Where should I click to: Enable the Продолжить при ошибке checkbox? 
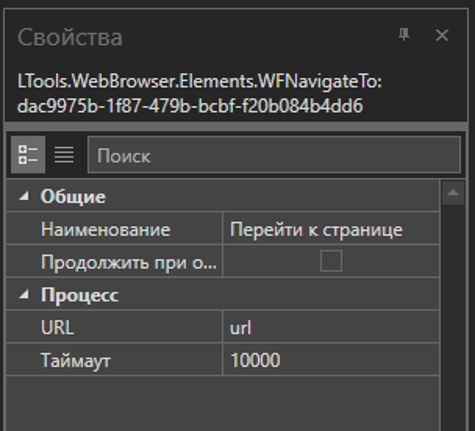pos(331,261)
